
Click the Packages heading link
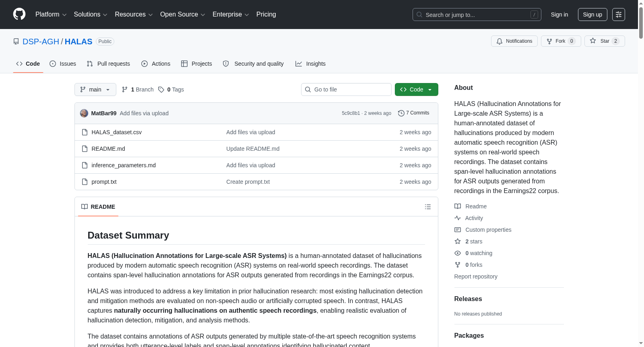(469, 336)
